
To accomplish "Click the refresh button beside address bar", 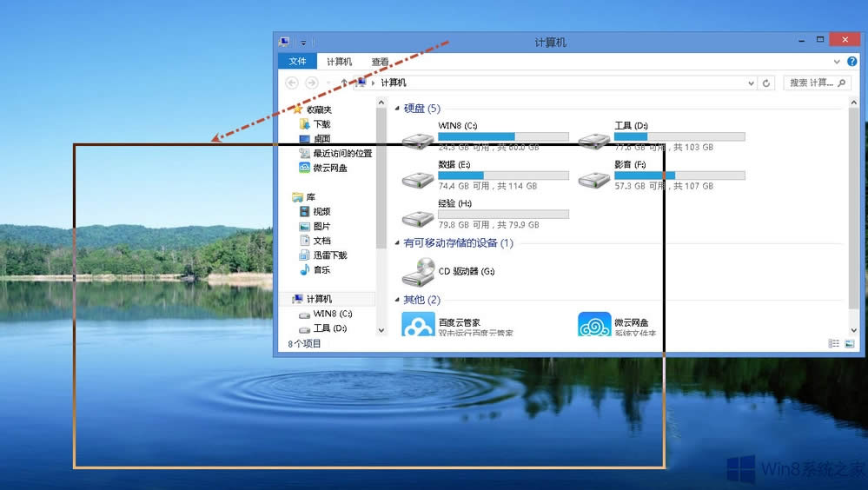I will pos(766,83).
